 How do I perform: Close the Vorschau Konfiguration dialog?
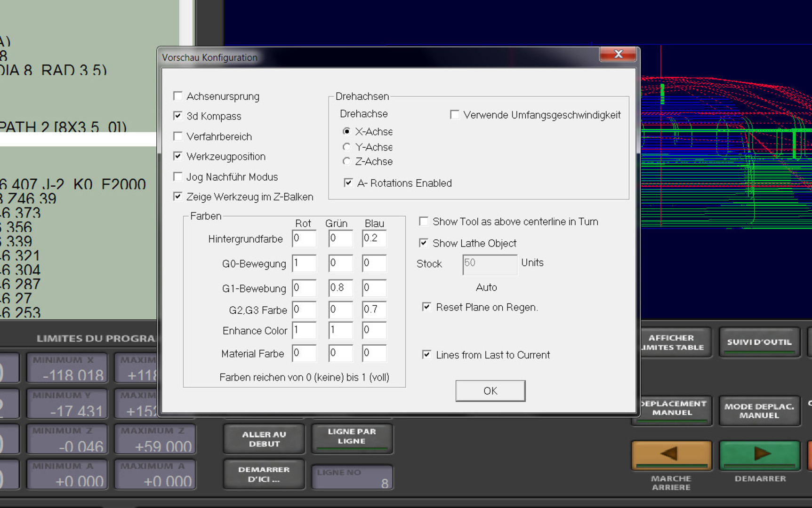pos(618,55)
